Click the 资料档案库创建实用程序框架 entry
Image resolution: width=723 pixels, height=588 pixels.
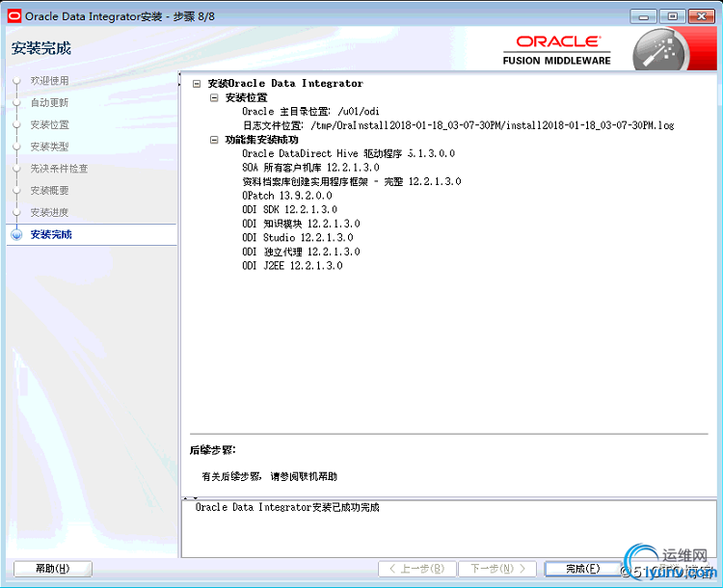(352, 182)
